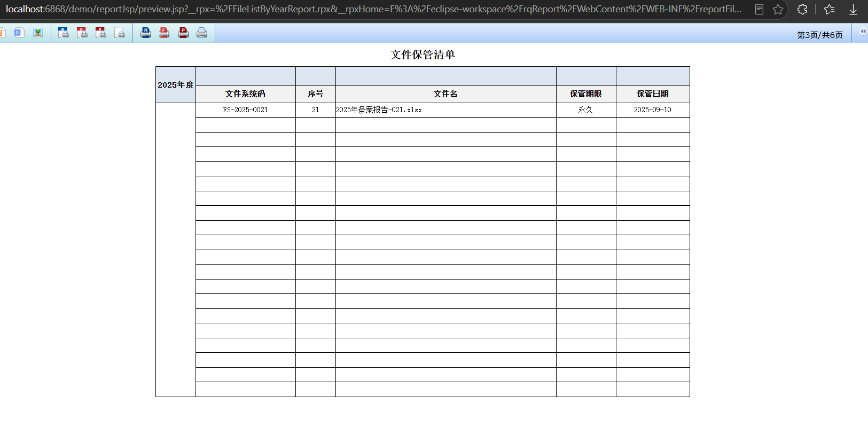
Task: Open the blank page print preview icon
Action: coord(120,33)
